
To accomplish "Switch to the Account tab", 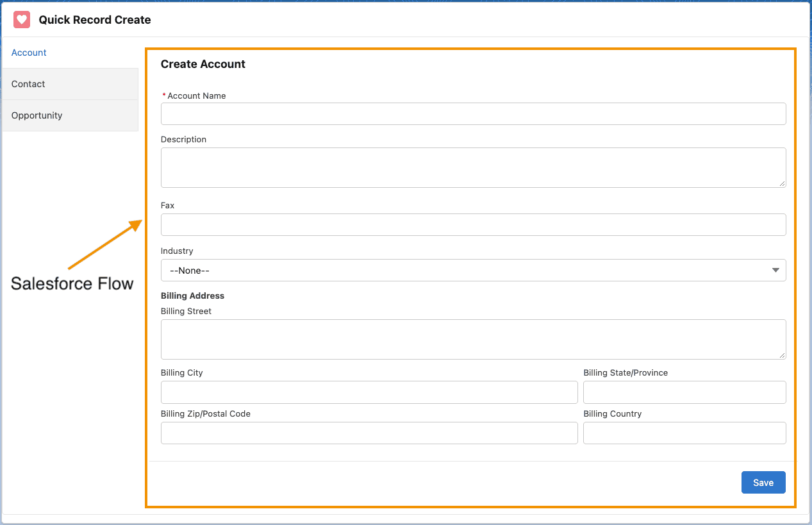I will 70,53.
